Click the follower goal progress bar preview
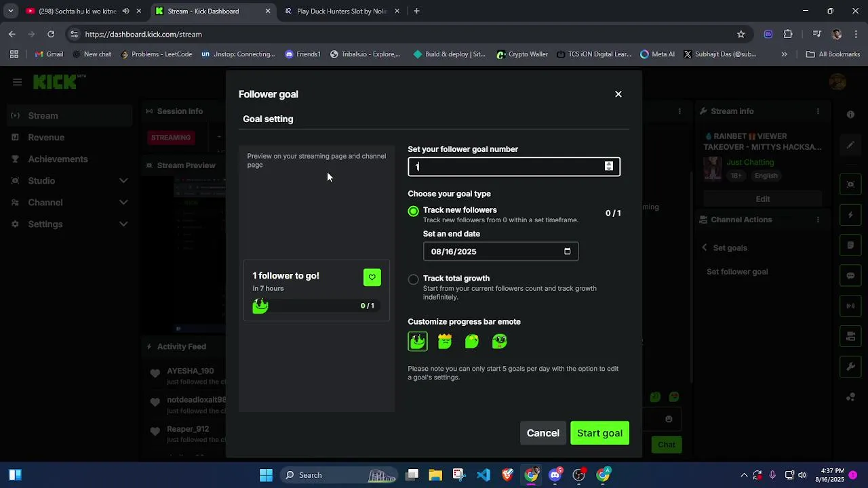The image size is (868, 488). point(316,306)
